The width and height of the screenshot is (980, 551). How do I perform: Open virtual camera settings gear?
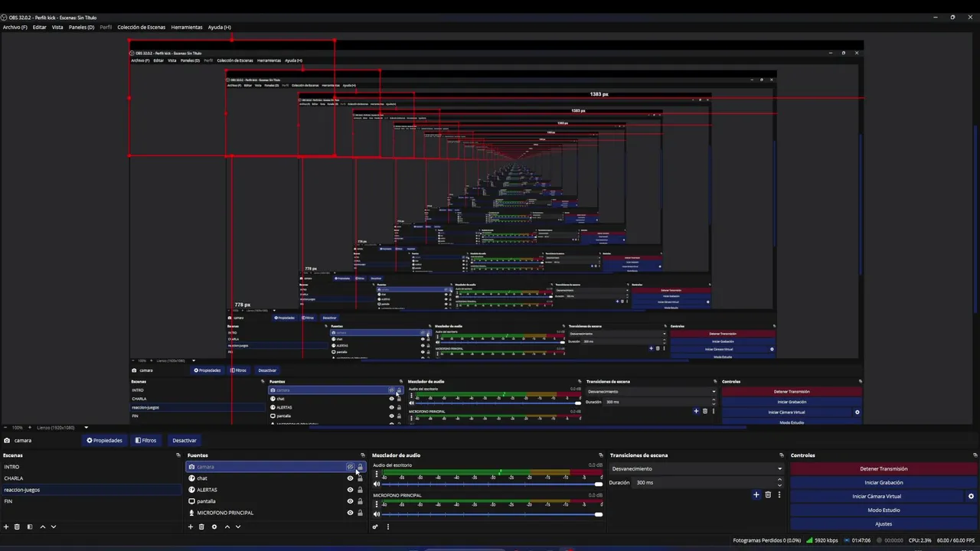click(971, 496)
